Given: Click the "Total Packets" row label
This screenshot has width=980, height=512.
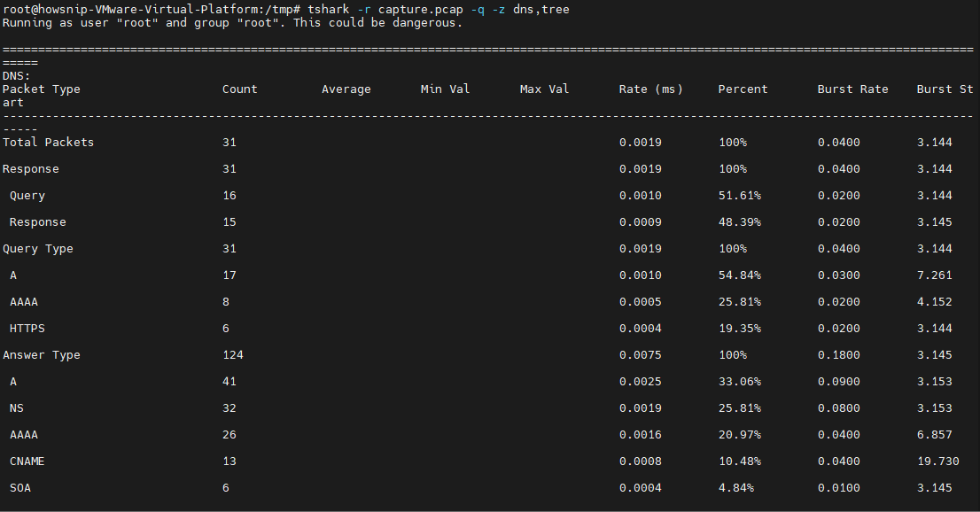Looking at the screenshot, I should [x=48, y=143].
